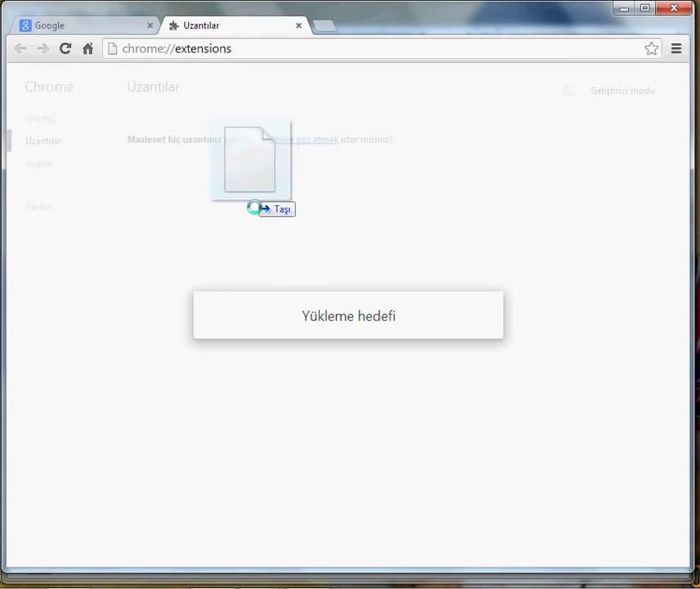700x589 pixels.
Task: Switch to the Google tab
Action: [x=85, y=25]
